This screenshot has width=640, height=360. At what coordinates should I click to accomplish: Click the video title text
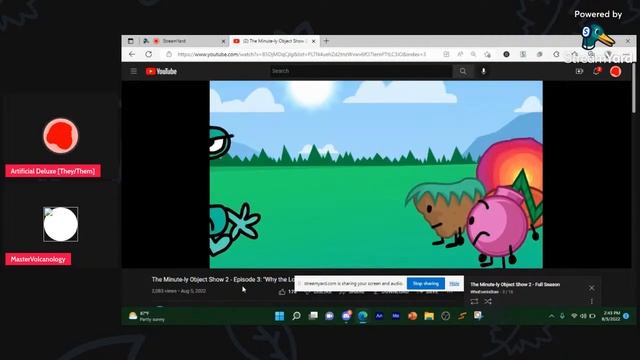point(223,280)
